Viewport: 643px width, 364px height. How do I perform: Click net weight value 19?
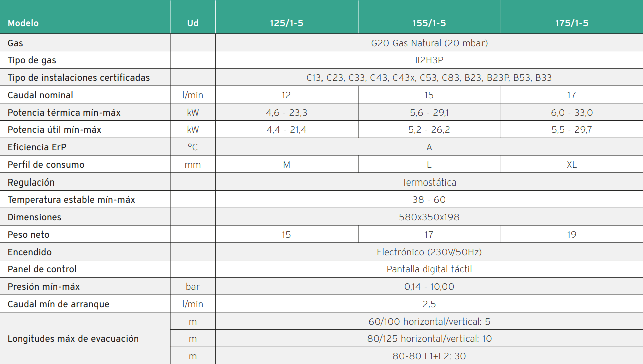(x=571, y=235)
